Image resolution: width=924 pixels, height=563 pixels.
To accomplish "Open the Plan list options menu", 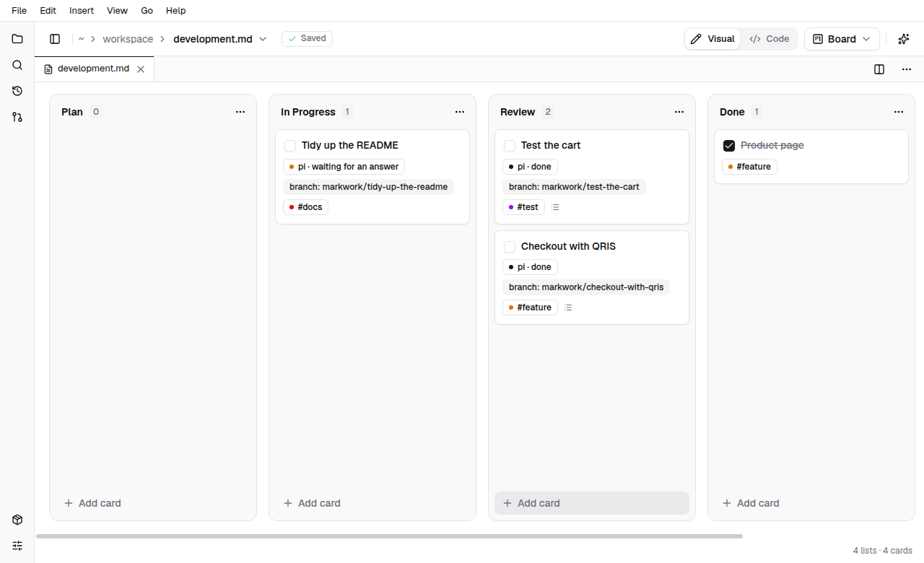I will point(240,112).
